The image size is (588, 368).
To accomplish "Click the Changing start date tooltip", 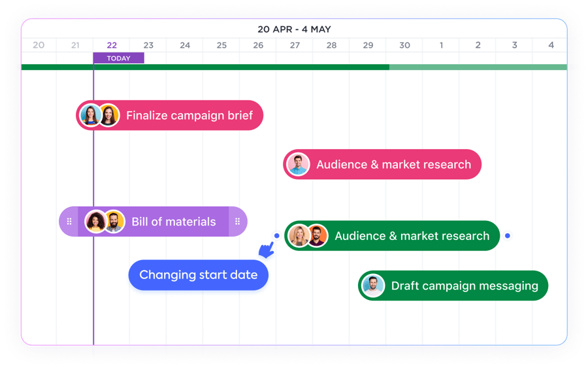I will tap(199, 275).
